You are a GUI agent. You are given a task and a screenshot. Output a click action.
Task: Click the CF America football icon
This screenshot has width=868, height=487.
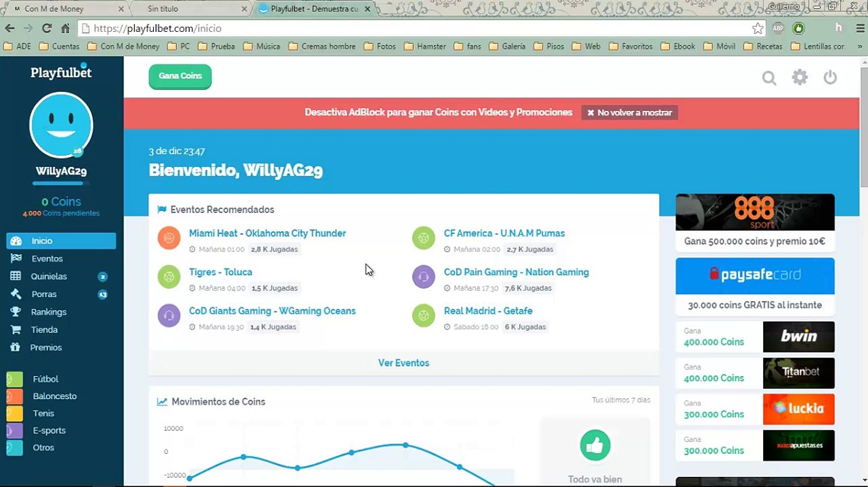point(424,238)
